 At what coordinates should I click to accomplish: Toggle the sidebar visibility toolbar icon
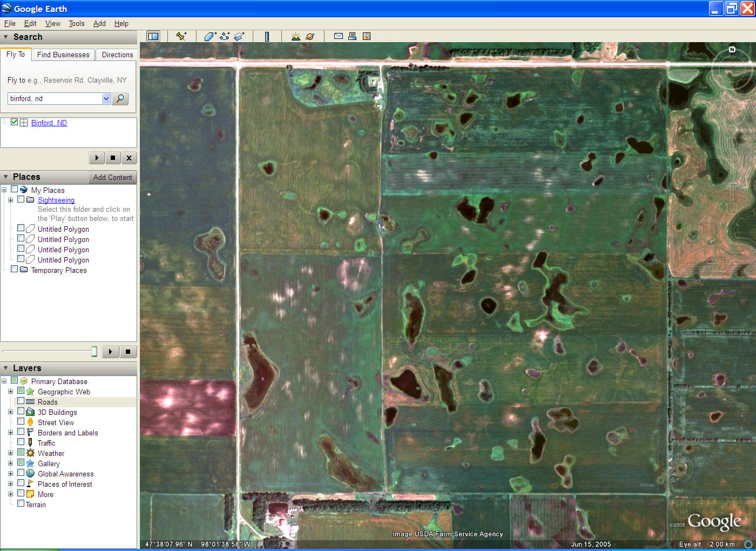[x=153, y=36]
